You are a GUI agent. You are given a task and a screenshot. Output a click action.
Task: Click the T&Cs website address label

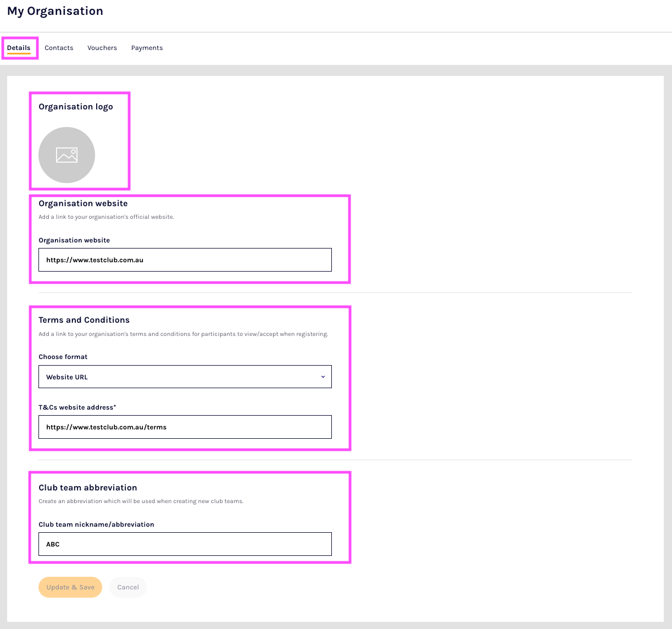coord(77,407)
